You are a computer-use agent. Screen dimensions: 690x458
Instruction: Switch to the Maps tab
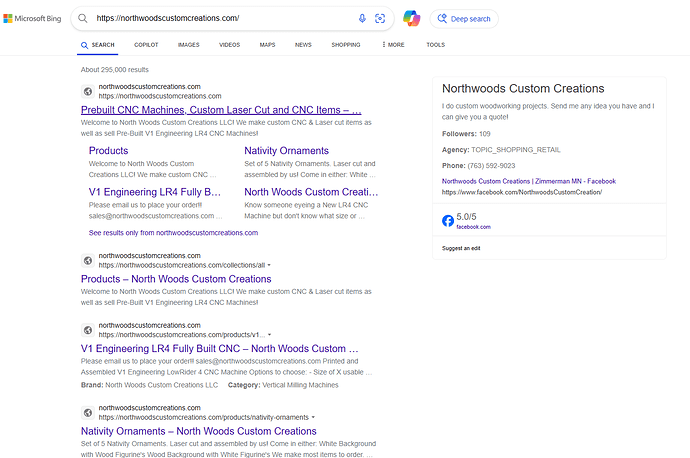coord(267,45)
